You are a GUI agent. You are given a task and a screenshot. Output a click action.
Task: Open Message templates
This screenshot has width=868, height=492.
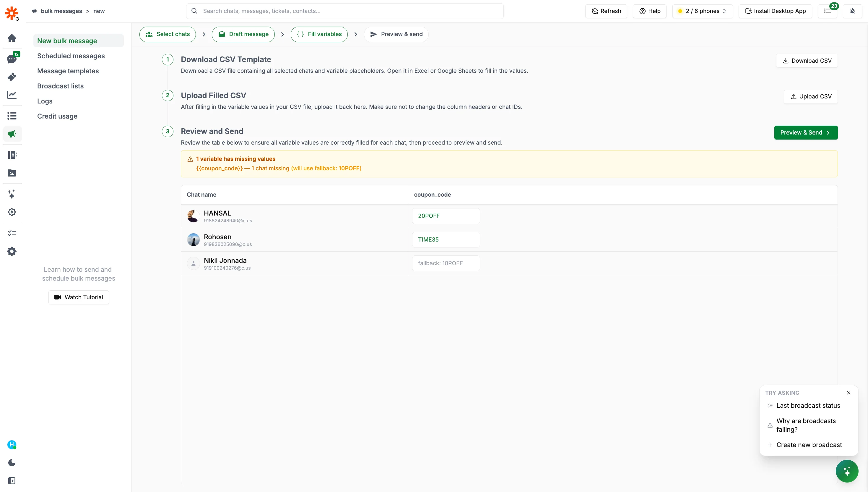(68, 71)
